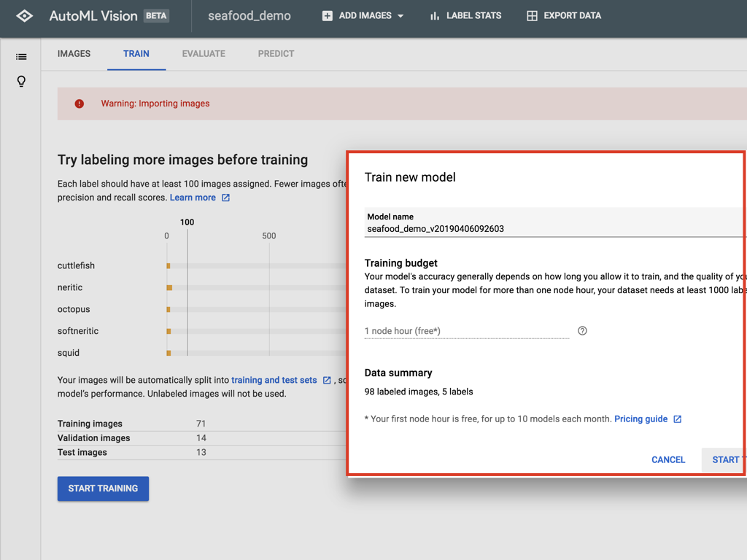The image size is (747, 560).
Task: Click the seafood_demo dataset name
Action: (249, 16)
